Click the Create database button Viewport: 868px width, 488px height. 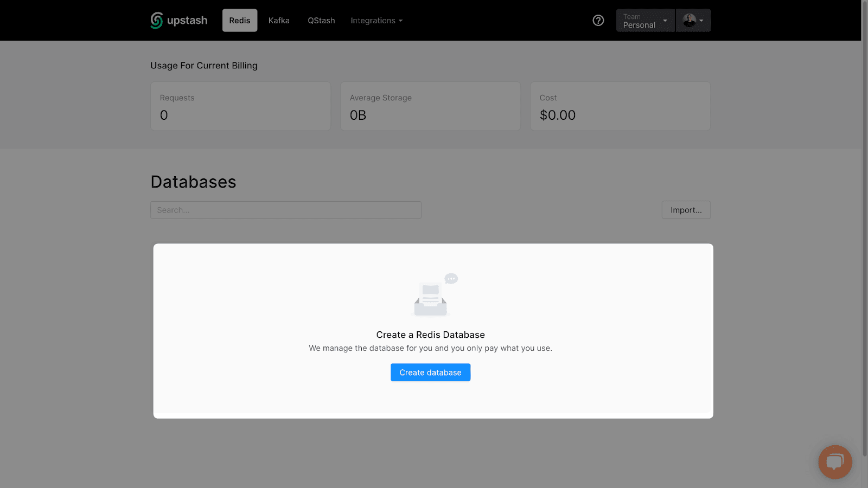[430, 372]
